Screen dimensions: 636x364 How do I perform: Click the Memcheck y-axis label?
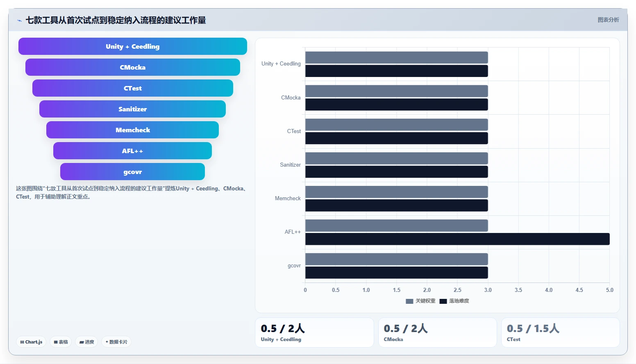[x=288, y=199]
